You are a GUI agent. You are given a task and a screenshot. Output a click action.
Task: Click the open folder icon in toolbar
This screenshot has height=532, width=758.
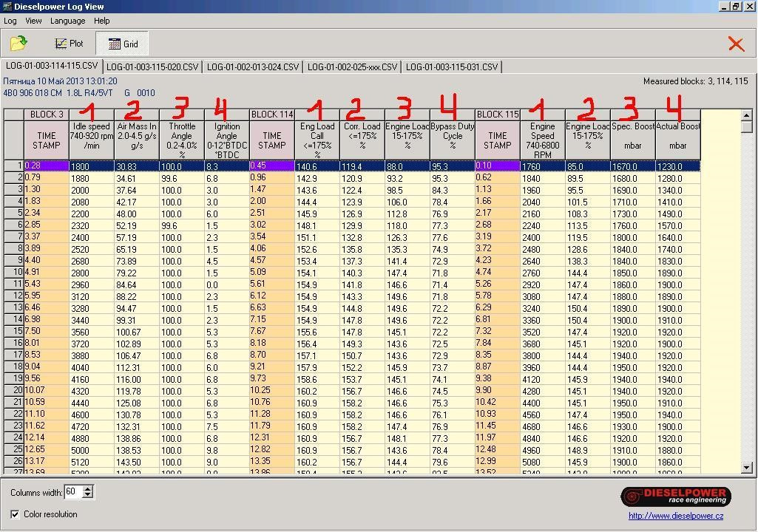[x=18, y=44]
